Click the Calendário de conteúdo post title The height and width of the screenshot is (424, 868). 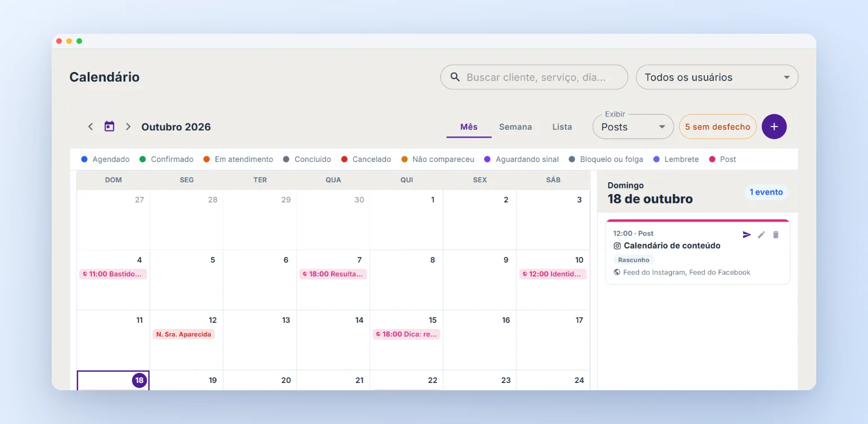tap(672, 246)
